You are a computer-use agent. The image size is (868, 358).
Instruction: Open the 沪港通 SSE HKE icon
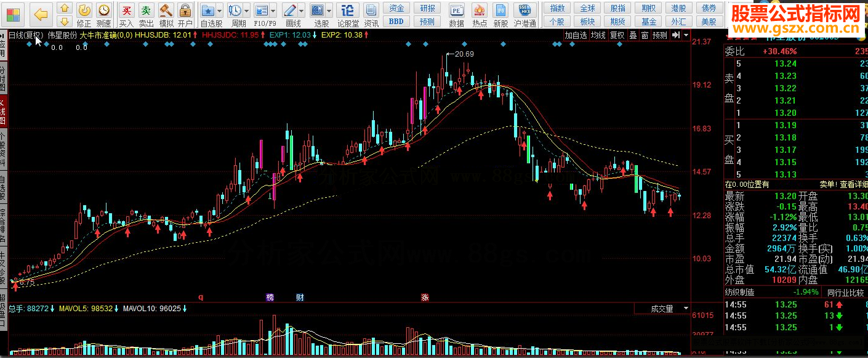[x=524, y=15]
